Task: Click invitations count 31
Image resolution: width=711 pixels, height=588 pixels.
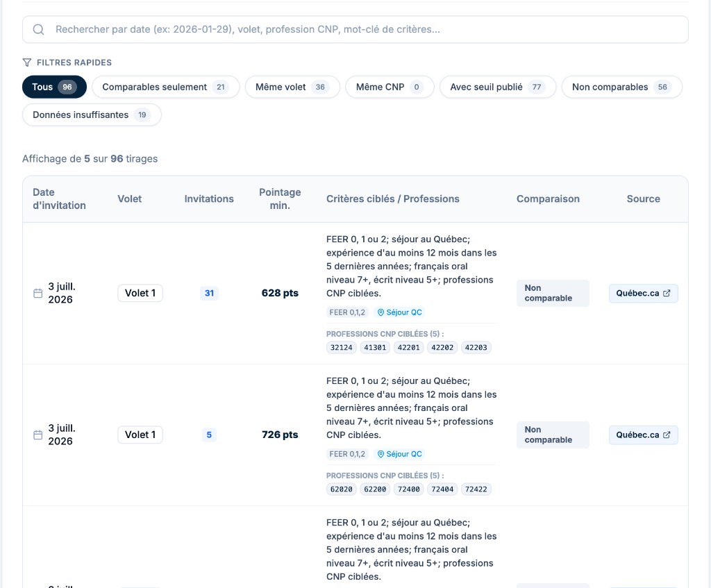Action: pyautogui.click(x=209, y=293)
